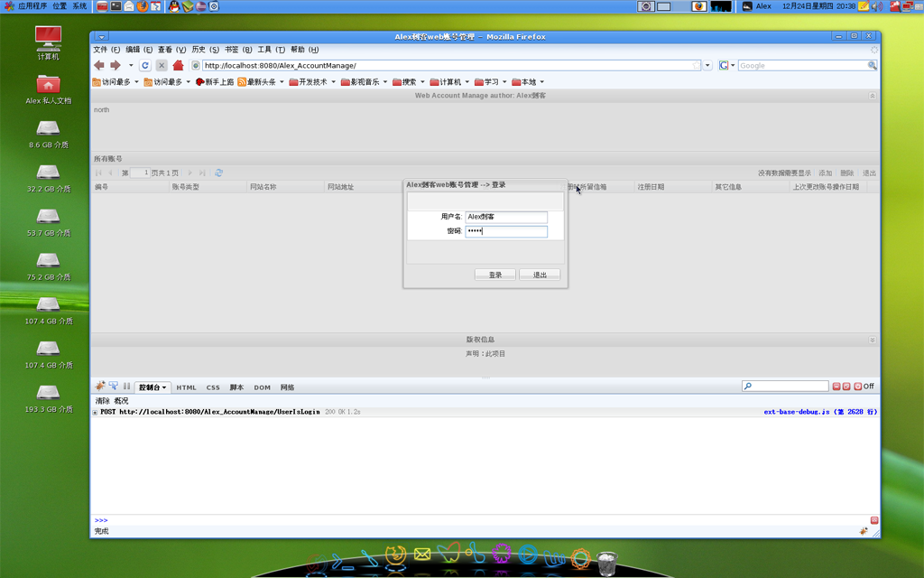
Task: Switch to the Firebug 网络 tab
Action: tap(288, 387)
